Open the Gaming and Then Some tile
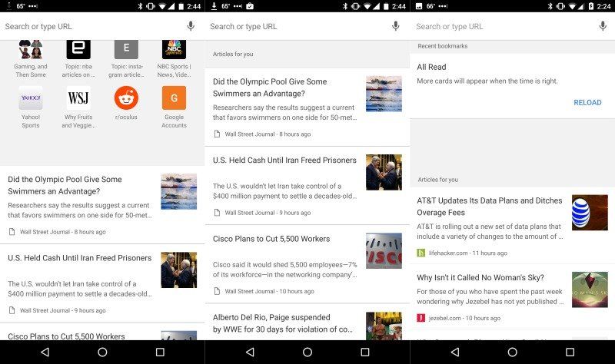The height and width of the screenshot is (364, 615). tap(31, 50)
